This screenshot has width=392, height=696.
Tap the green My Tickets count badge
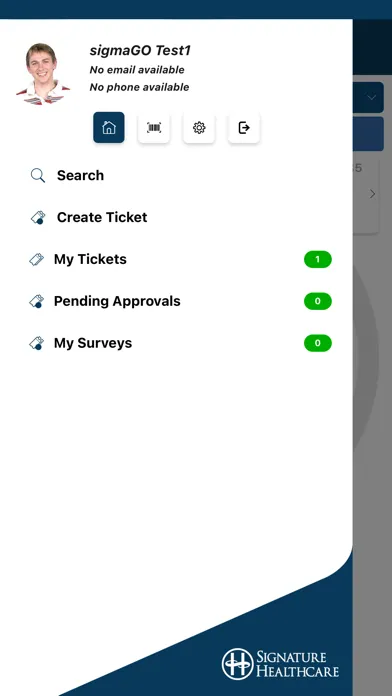point(318,260)
